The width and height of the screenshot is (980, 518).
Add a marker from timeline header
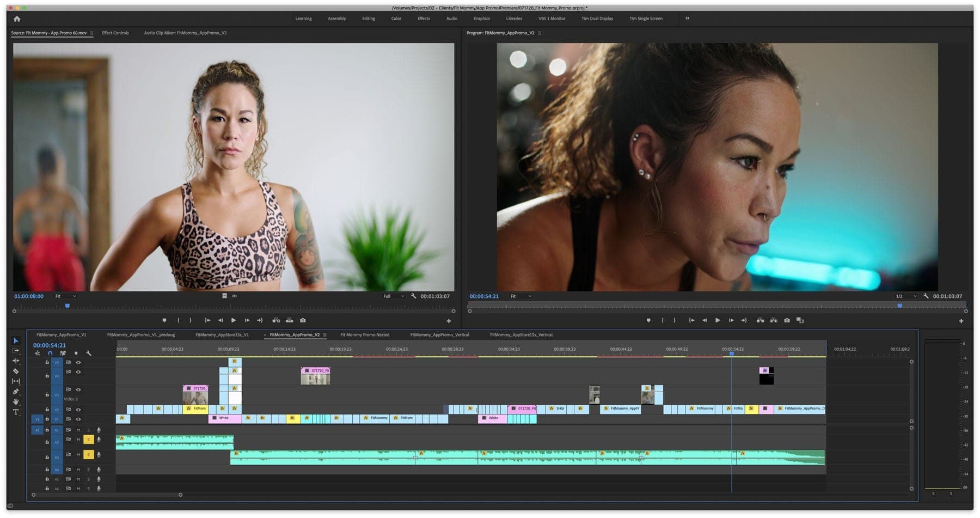76,353
